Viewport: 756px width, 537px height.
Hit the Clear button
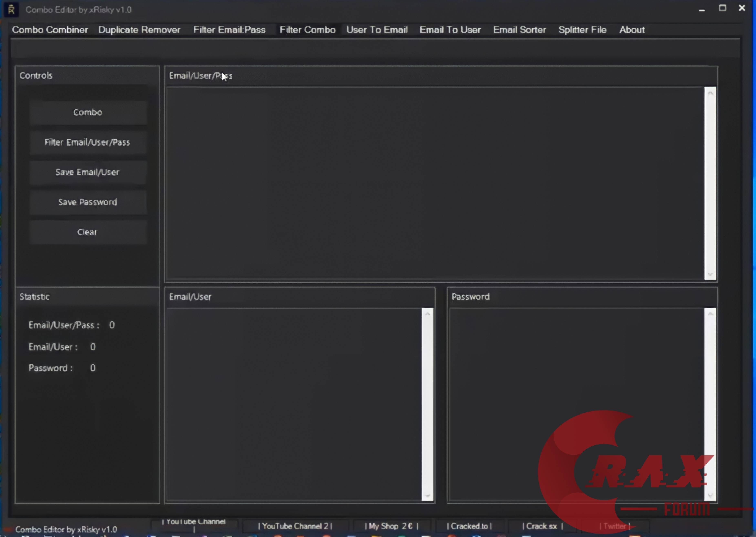pos(87,232)
